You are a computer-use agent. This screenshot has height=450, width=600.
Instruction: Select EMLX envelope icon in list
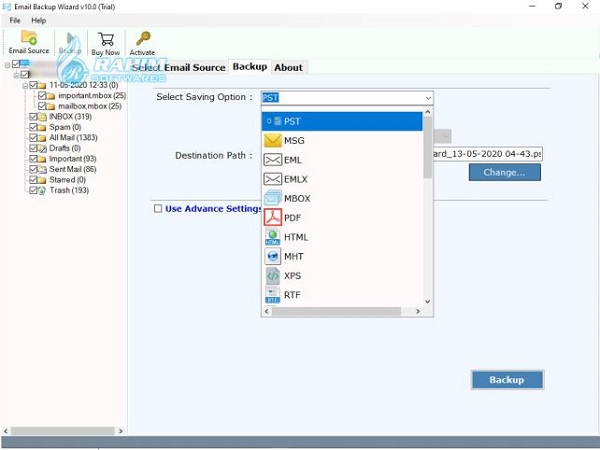[272, 179]
